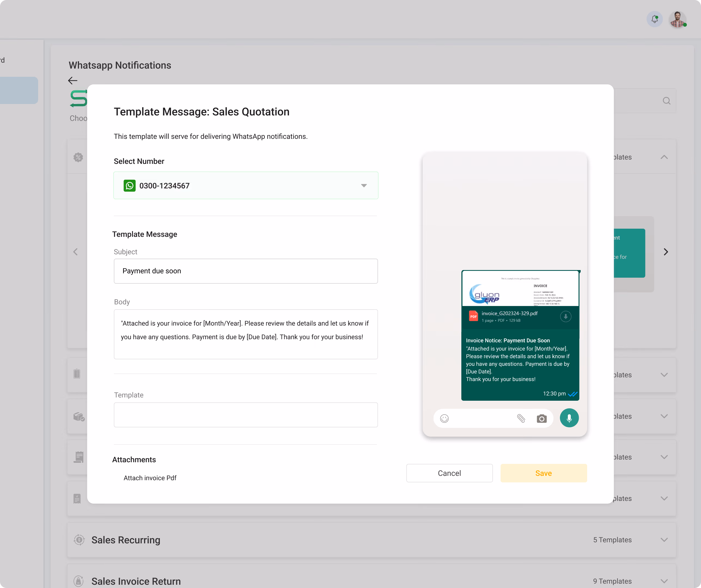The width and height of the screenshot is (701, 588).
Task: Click the green WhatsApp logo beside 0300-1234567
Action: [x=130, y=186]
